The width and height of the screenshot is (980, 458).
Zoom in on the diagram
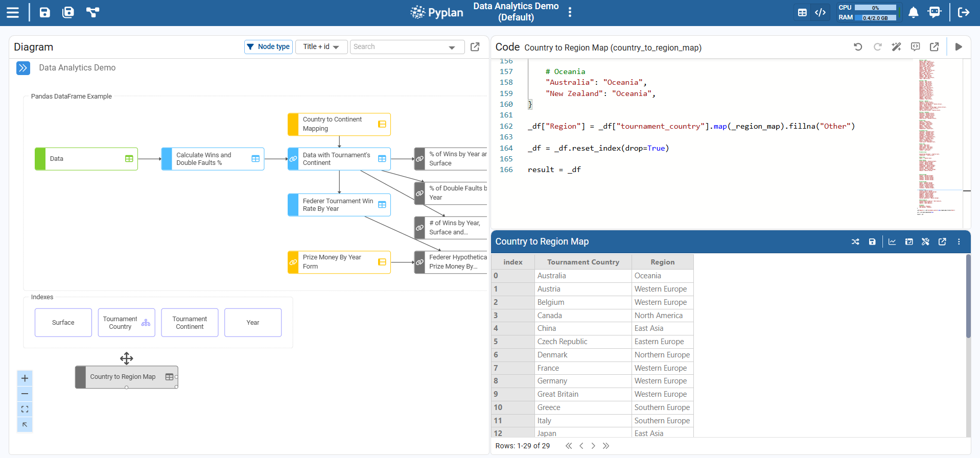[x=25, y=378]
